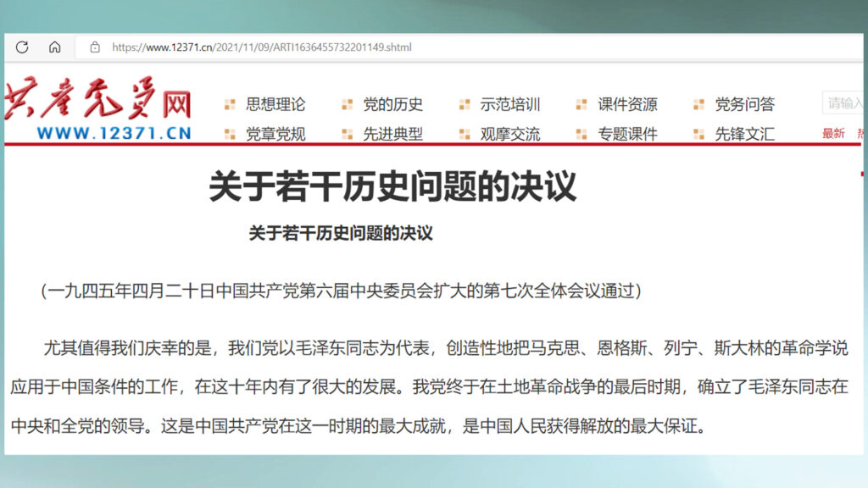Open the 党的历史 menu item
868x488 pixels.
392,105
